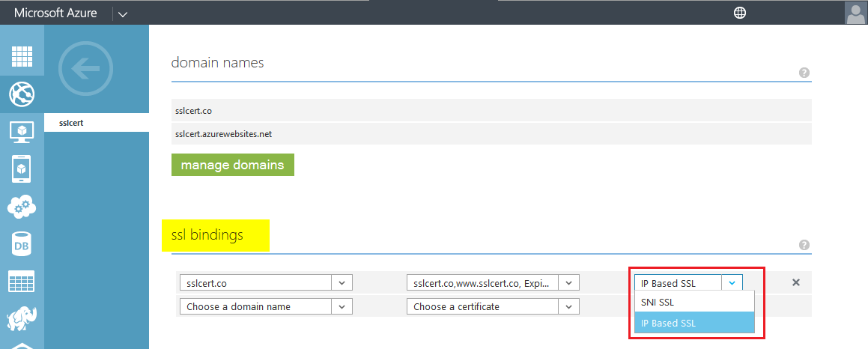Click the language globe icon in header

(740, 13)
